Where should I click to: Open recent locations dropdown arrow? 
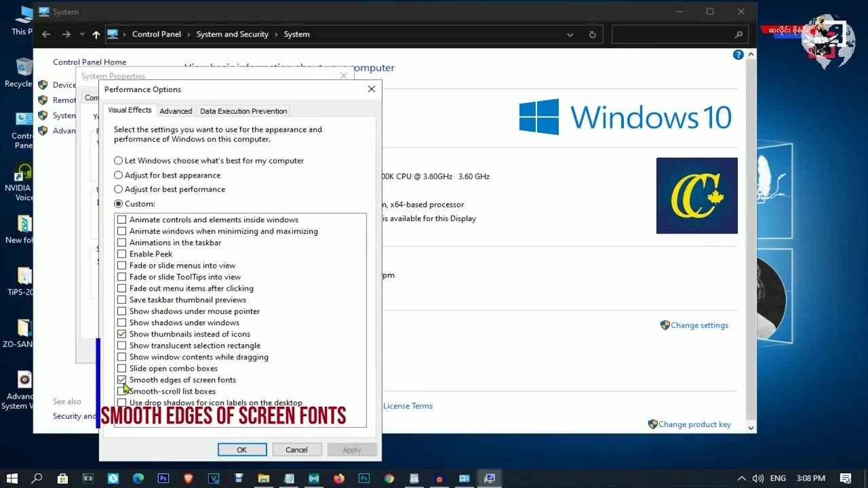coord(82,35)
